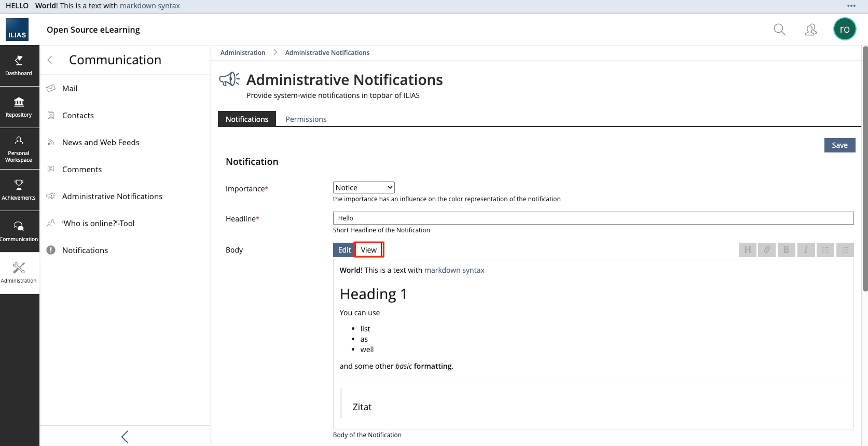Collapse the Communication menu with back chevron
Image resolution: width=868 pixels, height=446 pixels.
point(50,60)
